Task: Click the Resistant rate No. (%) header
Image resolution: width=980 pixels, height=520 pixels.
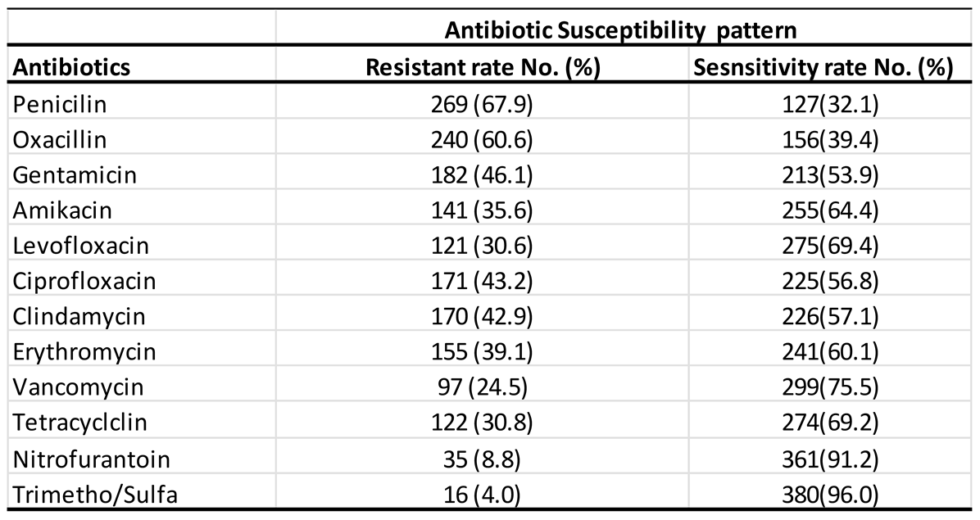Action: tap(483, 67)
